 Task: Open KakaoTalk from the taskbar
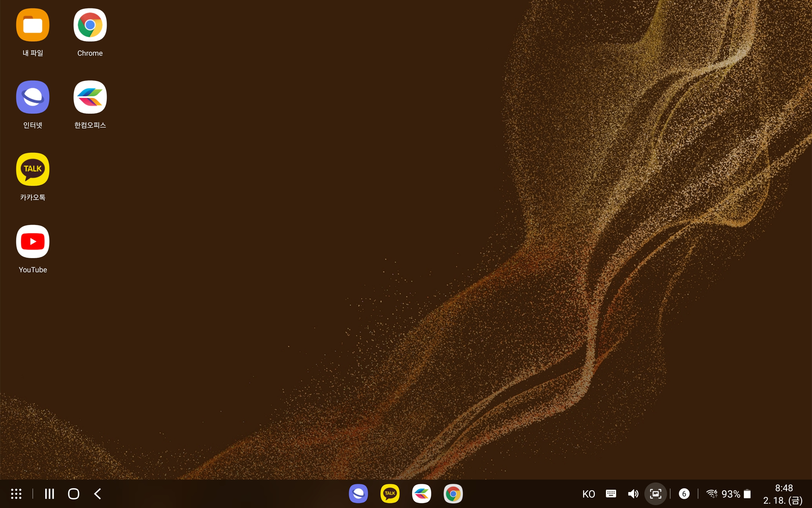(390, 494)
